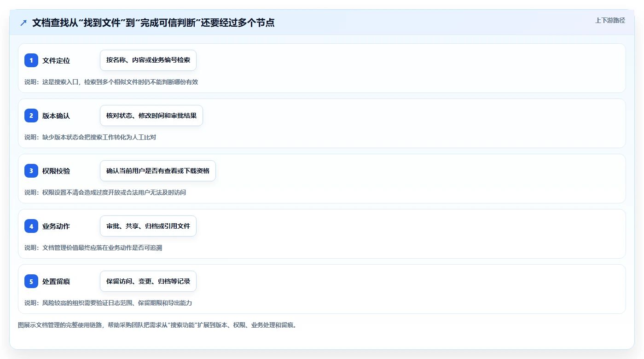Click the heading starting 文档查找从
This screenshot has height=359, width=644.
click(x=153, y=23)
